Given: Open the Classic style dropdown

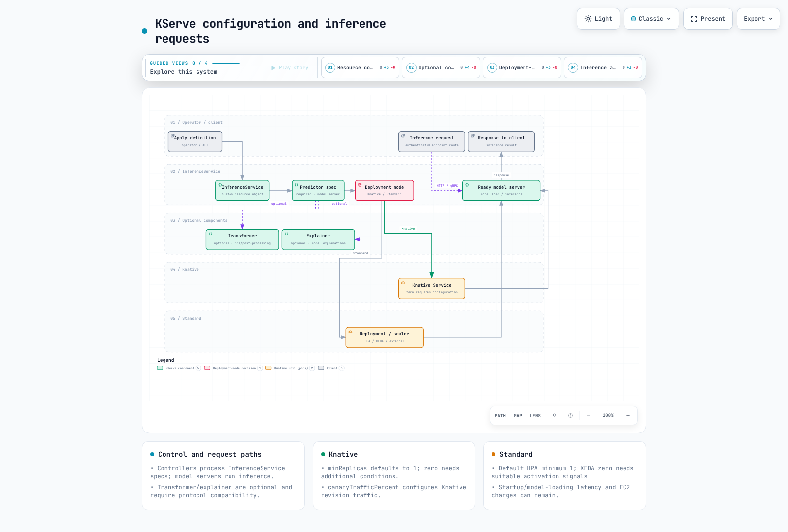Looking at the screenshot, I should 651,19.
